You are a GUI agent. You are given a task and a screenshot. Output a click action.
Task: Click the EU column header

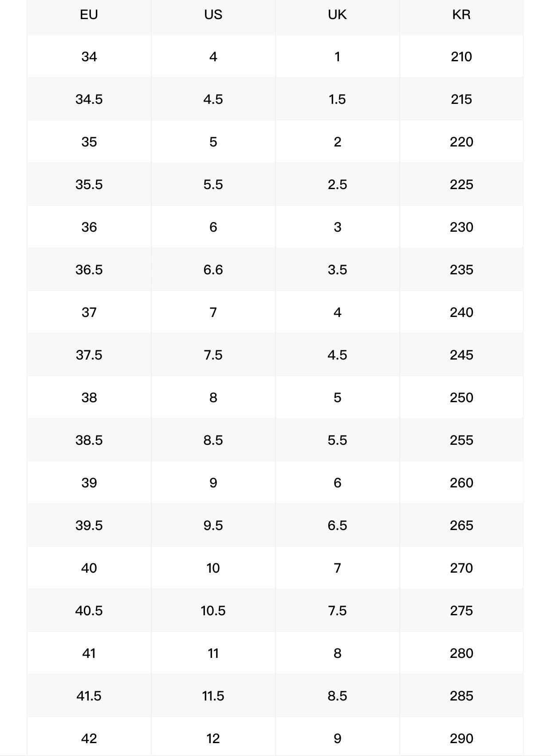(89, 15)
